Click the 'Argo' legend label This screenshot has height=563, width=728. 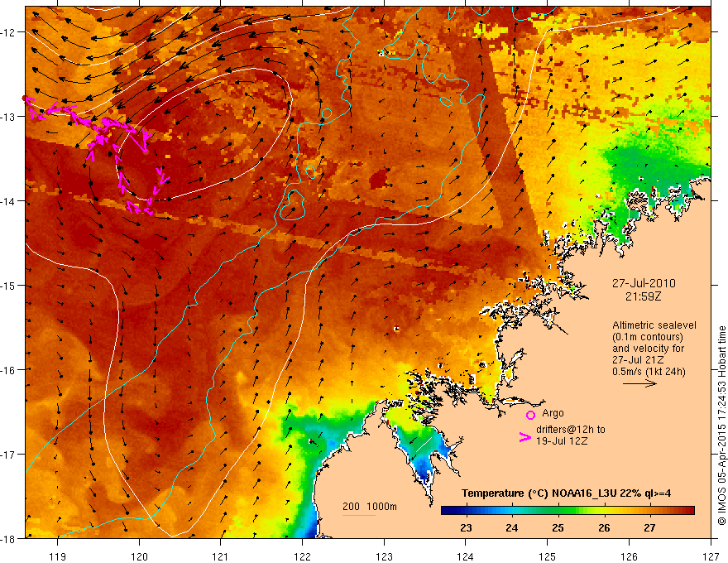[x=553, y=413]
